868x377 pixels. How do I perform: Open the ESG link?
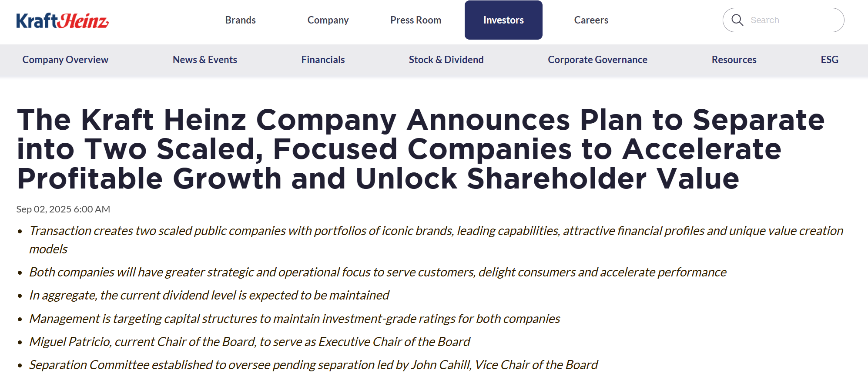(x=829, y=60)
